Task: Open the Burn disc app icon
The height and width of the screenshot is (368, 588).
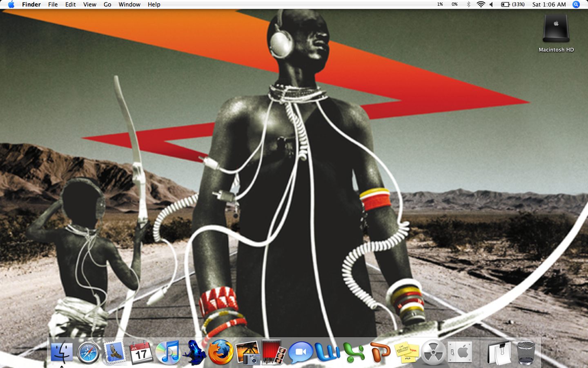Action: [433, 352]
